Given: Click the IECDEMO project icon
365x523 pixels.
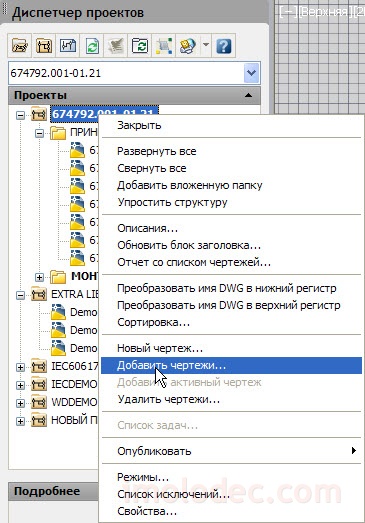Looking at the screenshot, I should click(39, 384).
